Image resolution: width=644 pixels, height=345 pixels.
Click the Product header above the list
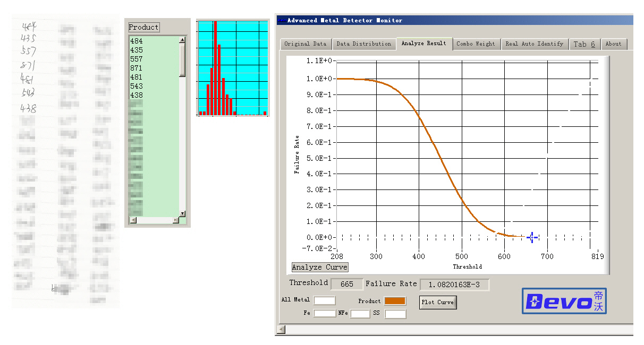(x=143, y=27)
